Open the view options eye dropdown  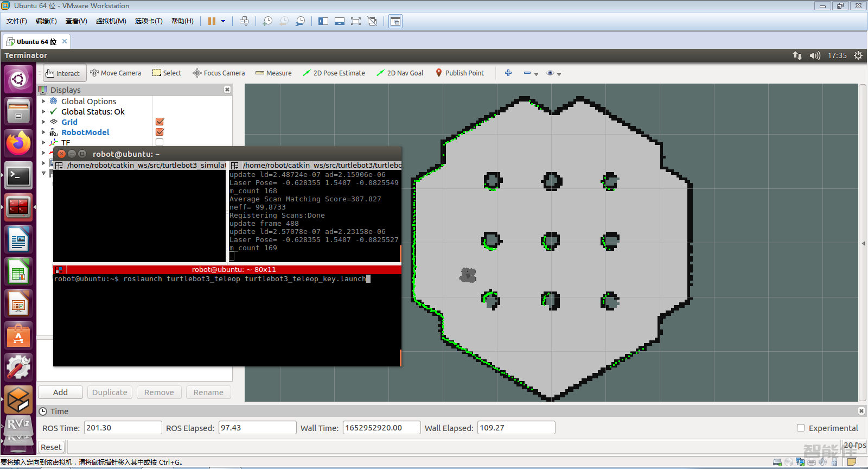[x=553, y=73]
